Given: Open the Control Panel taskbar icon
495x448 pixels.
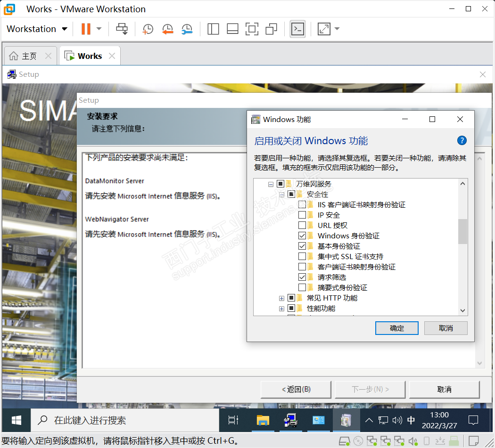Looking at the screenshot, I should point(318,420).
